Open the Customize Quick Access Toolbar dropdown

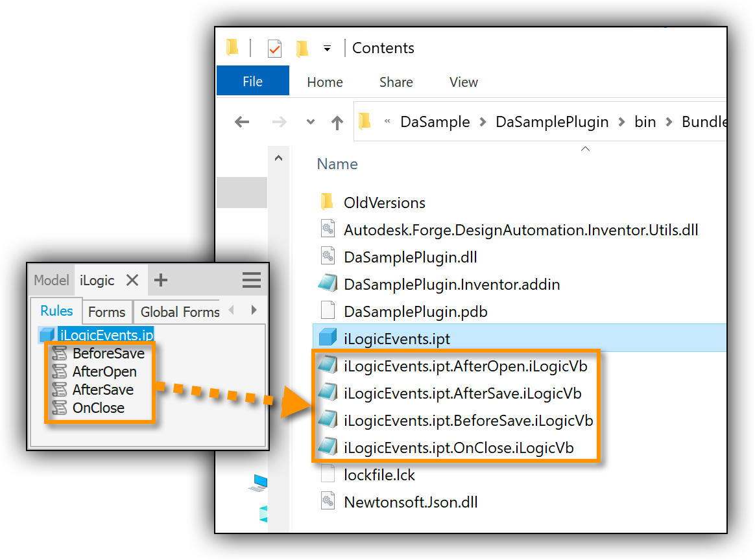click(328, 49)
